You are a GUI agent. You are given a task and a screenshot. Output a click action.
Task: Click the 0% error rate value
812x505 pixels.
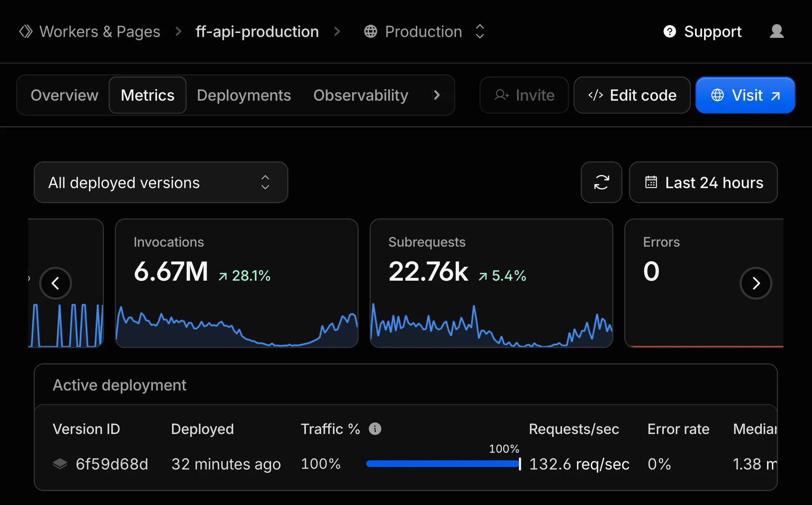pos(659,464)
